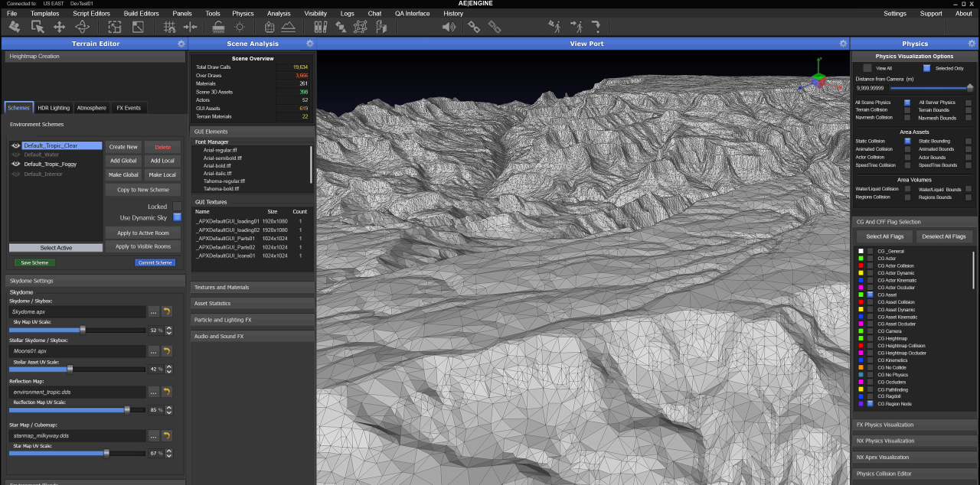Screen dimensions: 980x485
Task: Click the Commit Scheme button
Action: click(x=155, y=262)
